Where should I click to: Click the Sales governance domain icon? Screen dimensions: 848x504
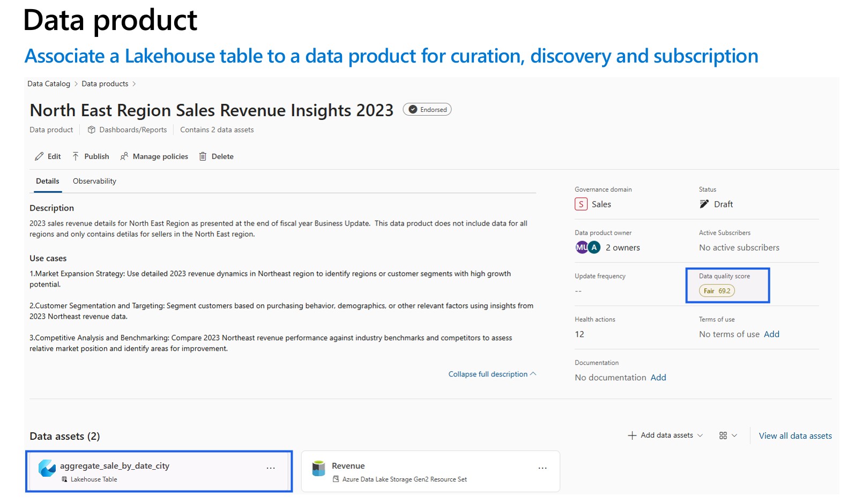[581, 204]
